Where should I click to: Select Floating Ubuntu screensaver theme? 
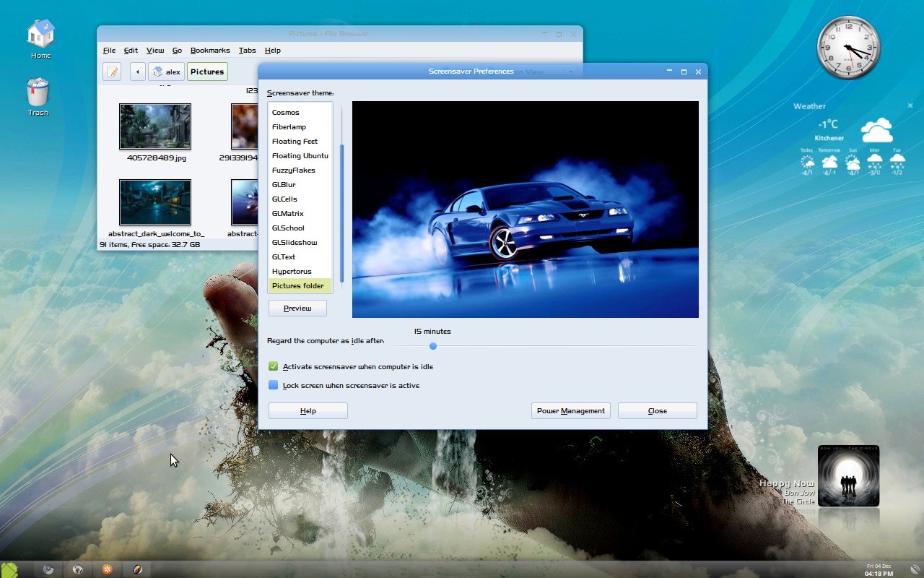point(300,156)
